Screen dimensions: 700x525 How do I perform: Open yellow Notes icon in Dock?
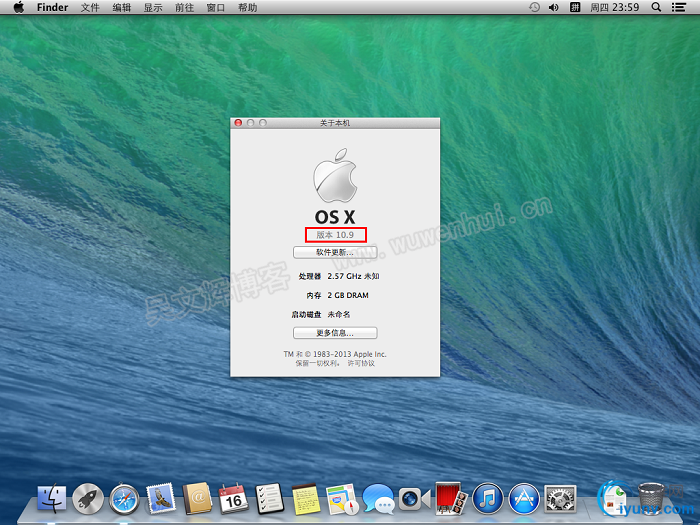tap(305, 497)
